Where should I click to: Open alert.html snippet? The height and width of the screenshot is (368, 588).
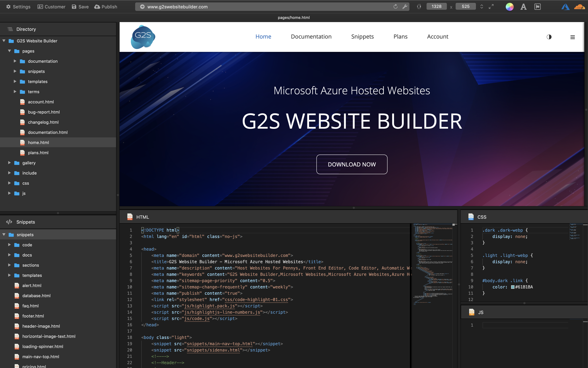[x=32, y=285]
